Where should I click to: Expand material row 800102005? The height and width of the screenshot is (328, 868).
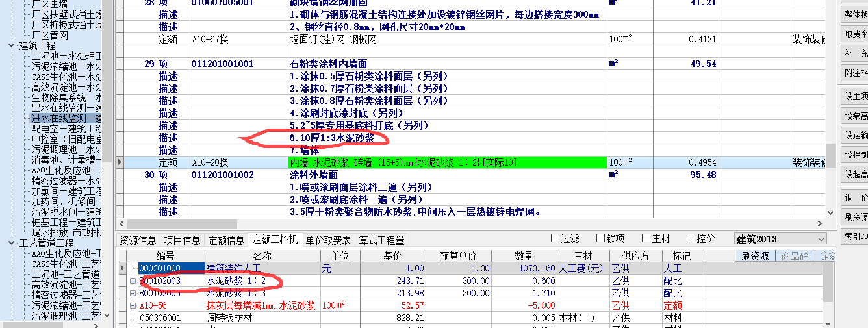point(133,293)
